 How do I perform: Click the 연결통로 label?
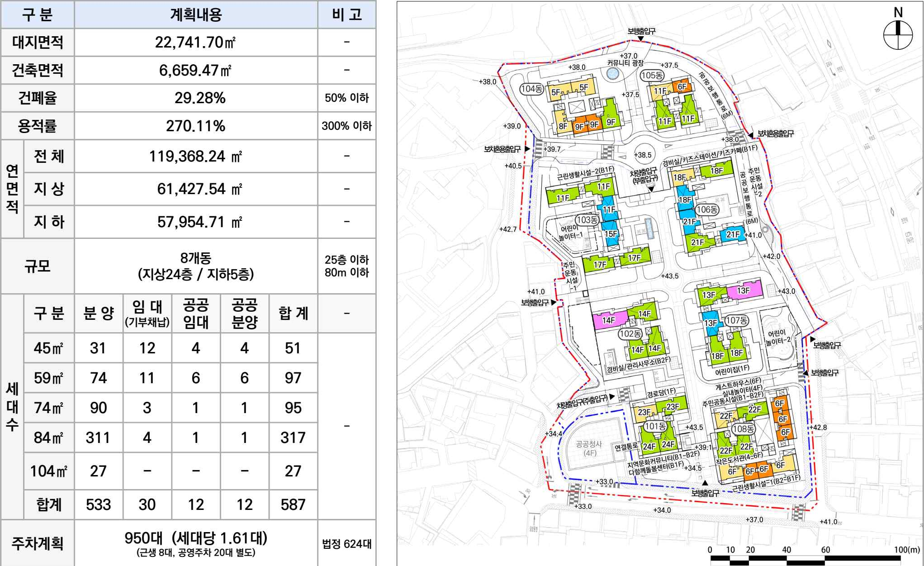[626, 447]
